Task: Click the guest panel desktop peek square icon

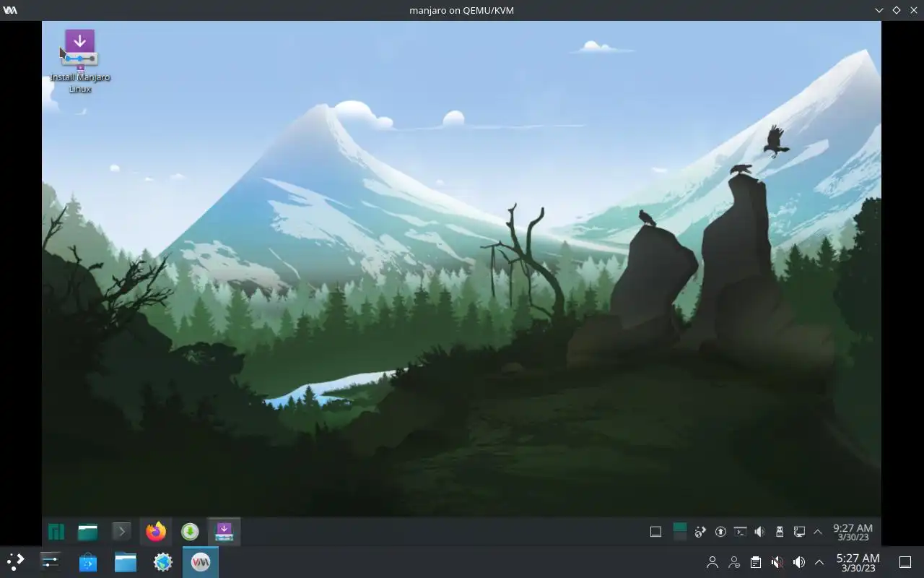Action: [x=655, y=532]
